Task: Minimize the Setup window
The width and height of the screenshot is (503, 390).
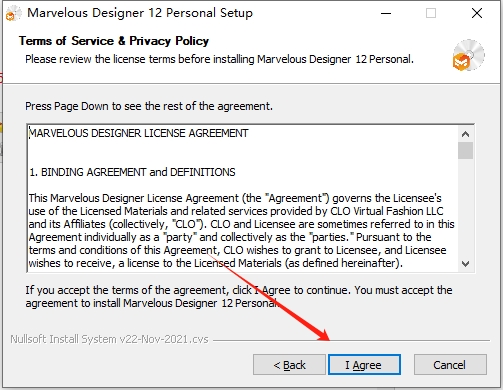Action: tap(386, 13)
